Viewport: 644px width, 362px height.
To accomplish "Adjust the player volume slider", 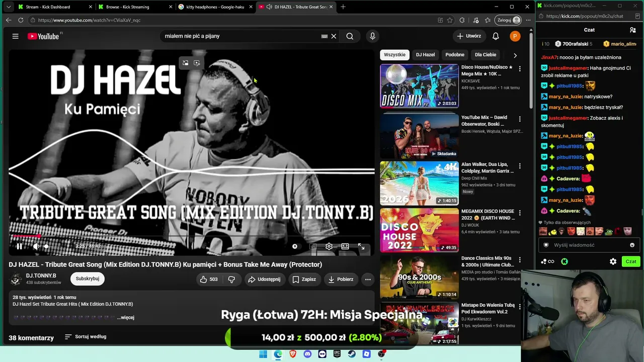I will point(46,246).
